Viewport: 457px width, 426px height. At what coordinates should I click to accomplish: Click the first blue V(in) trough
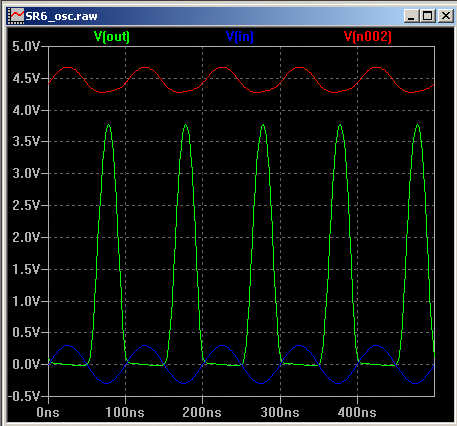pos(107,383)
